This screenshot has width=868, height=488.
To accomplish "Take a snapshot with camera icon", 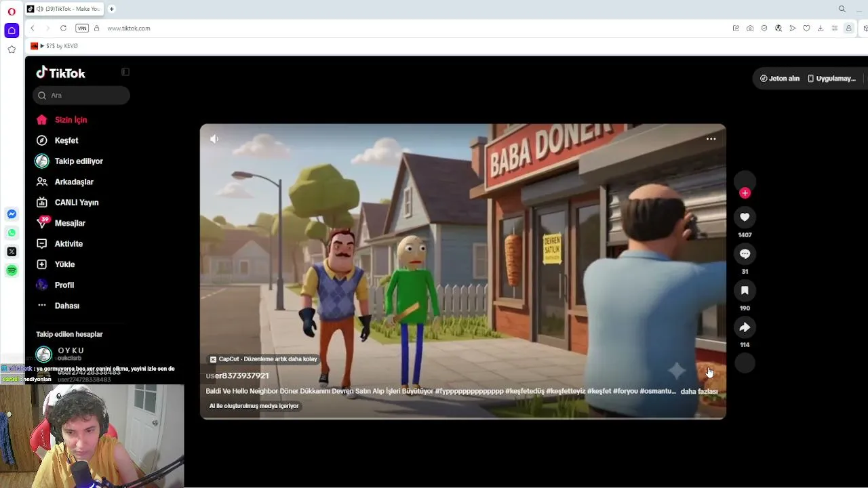I will 750,28.
